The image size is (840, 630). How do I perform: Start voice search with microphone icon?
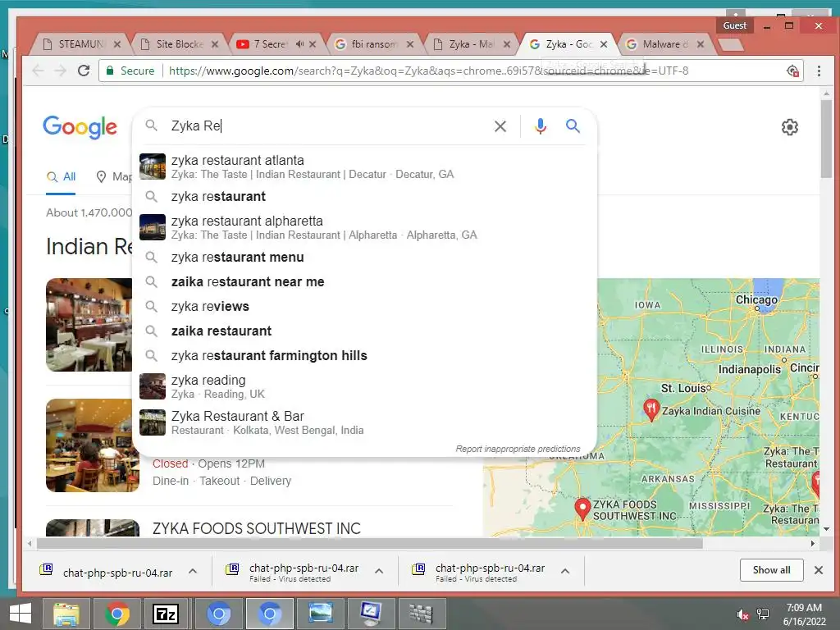click(x=541, y=126)
